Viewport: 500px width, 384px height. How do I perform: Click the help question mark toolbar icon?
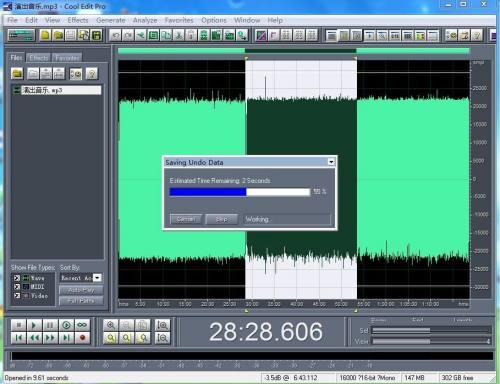[x=477, y=35]
